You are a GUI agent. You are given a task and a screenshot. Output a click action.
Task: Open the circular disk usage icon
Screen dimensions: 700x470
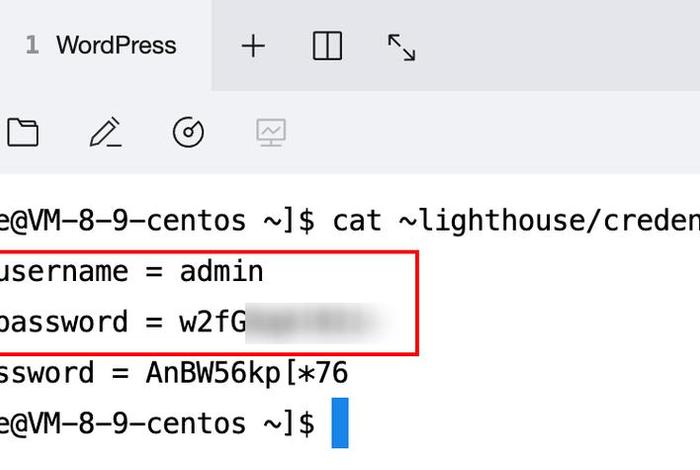(188, 132)
